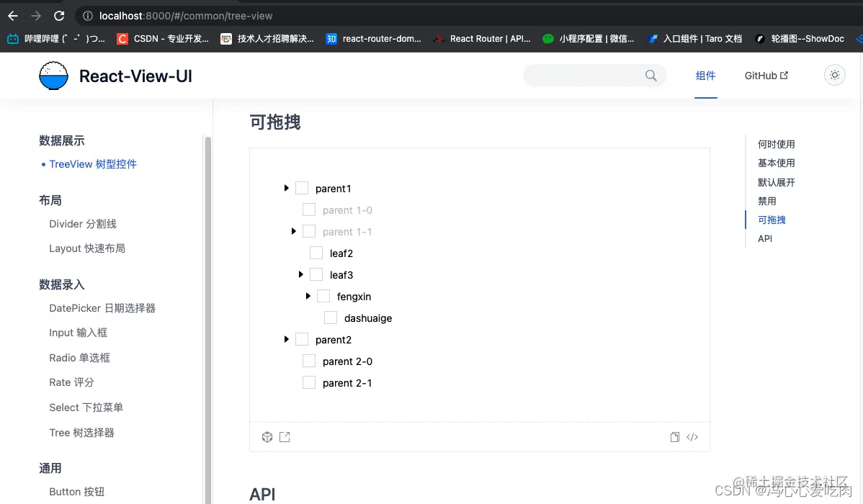Copy the demo code snippet

pyautogui.click(x=674, y=436)
